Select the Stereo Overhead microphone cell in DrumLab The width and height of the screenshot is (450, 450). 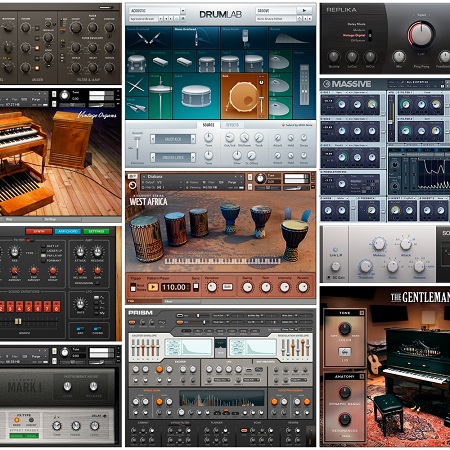[149, 38]
